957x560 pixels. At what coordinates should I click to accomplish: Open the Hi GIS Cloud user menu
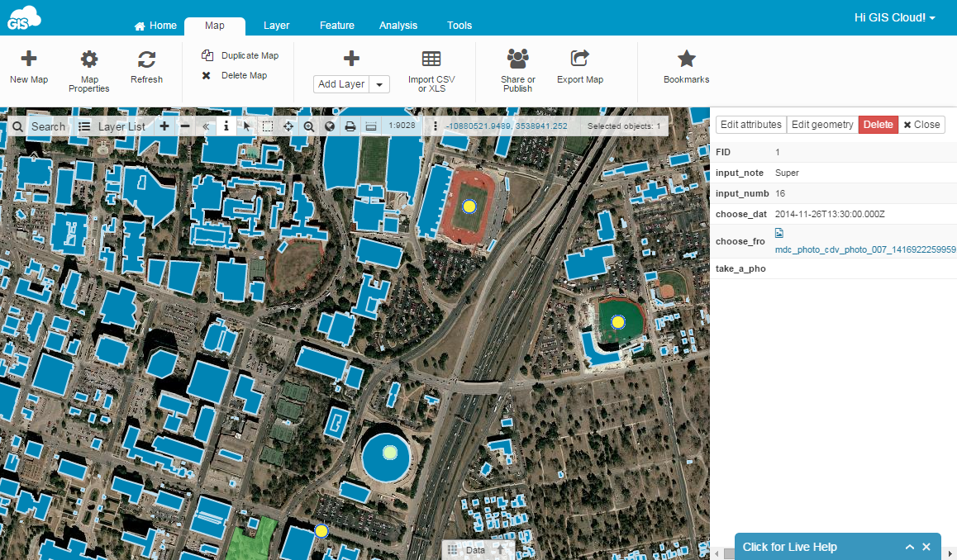(x=895, y=17)
